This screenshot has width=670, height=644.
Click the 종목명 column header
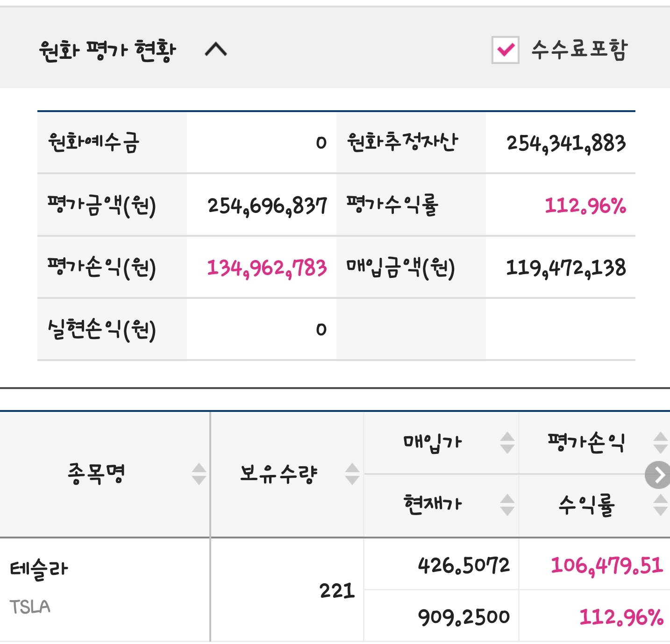tap(96, 474)
